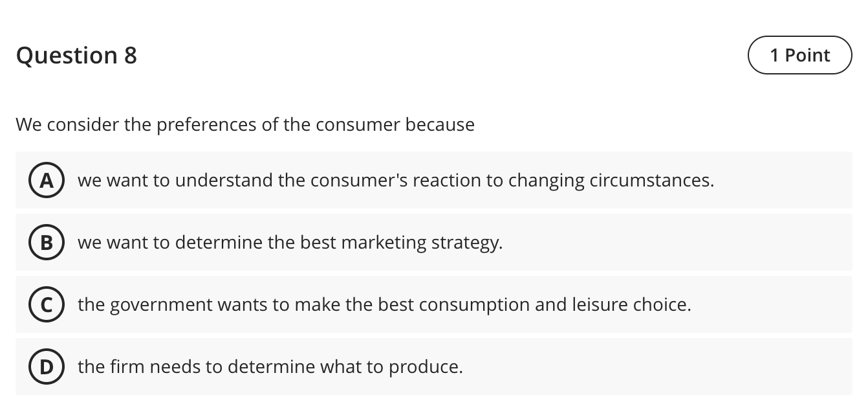868x417 pixels.
Task: Click the answer row containing option B text
Action: coord(433,242)
